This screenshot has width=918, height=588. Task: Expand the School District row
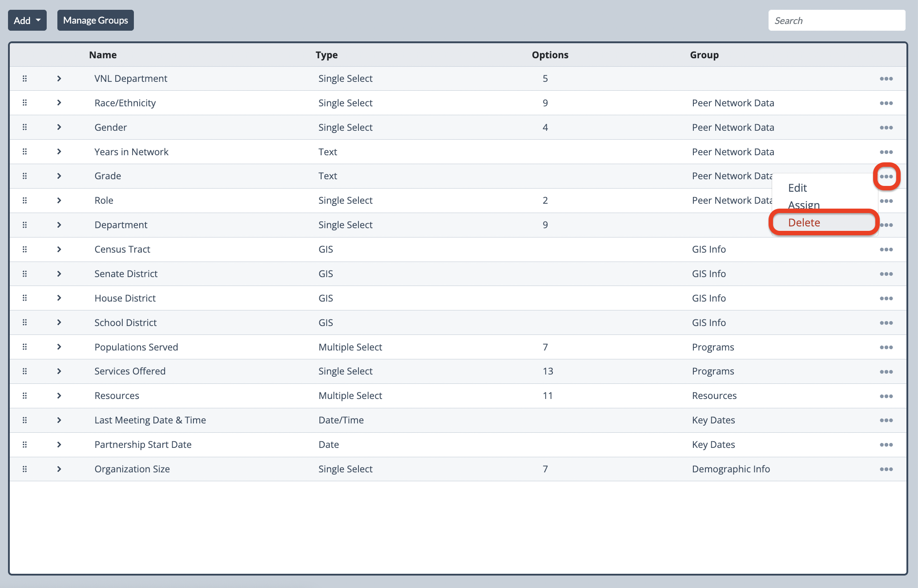pos(59,322)
